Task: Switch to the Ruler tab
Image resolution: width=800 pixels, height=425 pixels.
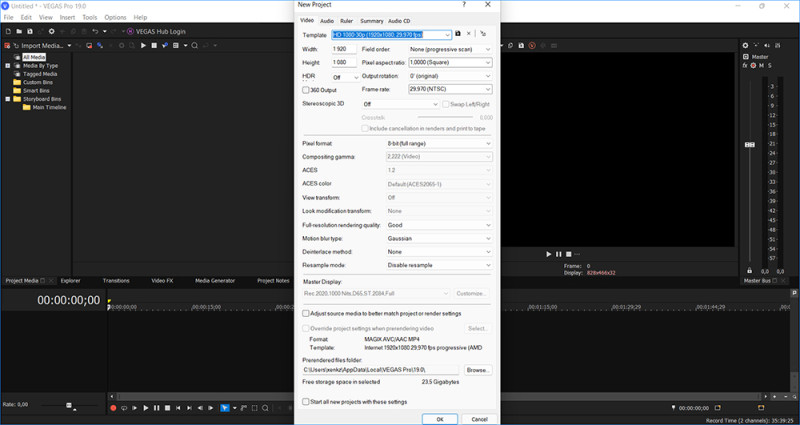Action: pos(346,21)
